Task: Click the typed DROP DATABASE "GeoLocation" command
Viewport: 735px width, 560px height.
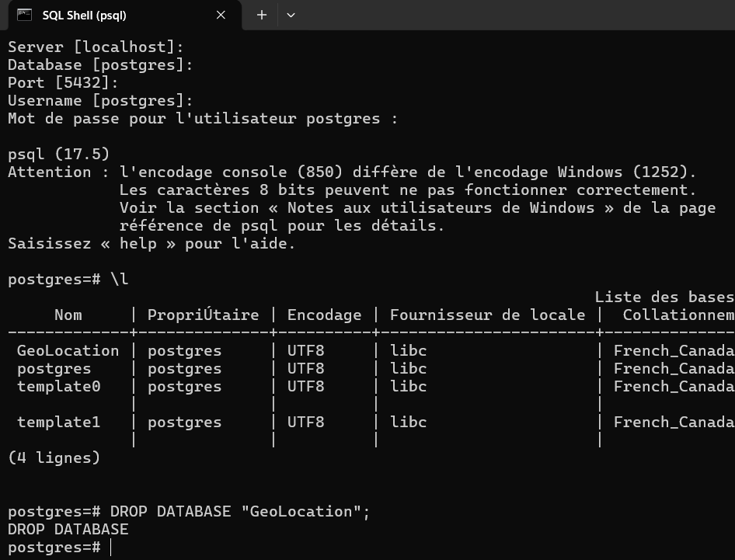Action: click(x=241, y=512)
